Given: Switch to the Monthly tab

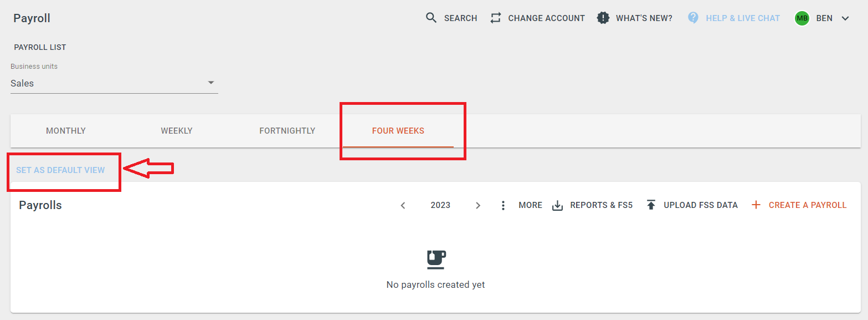Looking at the screenshot, I should 66,131.
